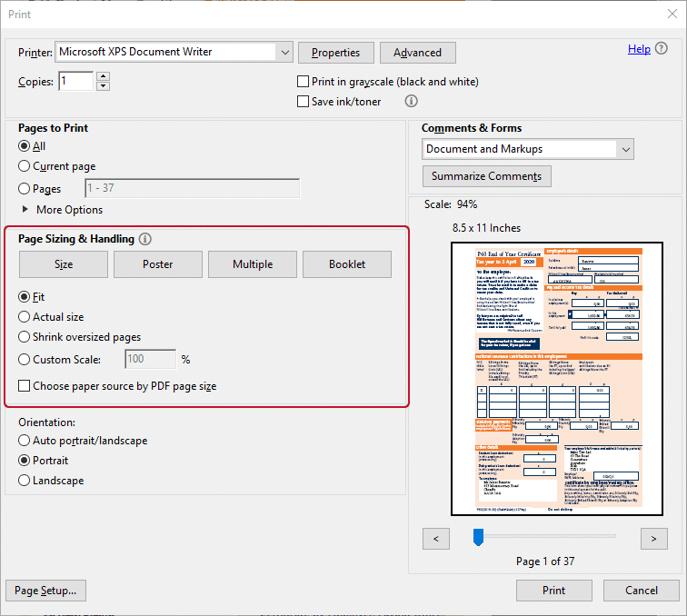Switch to the Booklet sizing mode

point(347,264)
